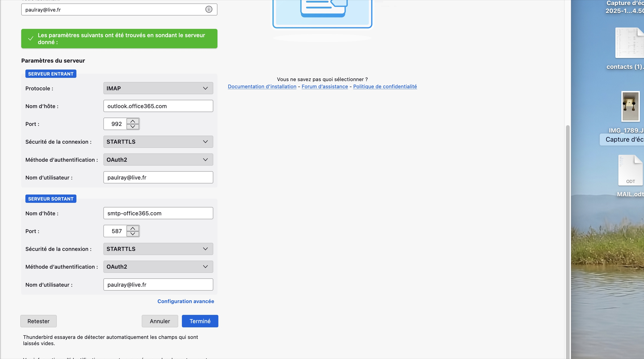Click the Terminé button
Screen dimensions: 644x359
click(x=200, y=321)
